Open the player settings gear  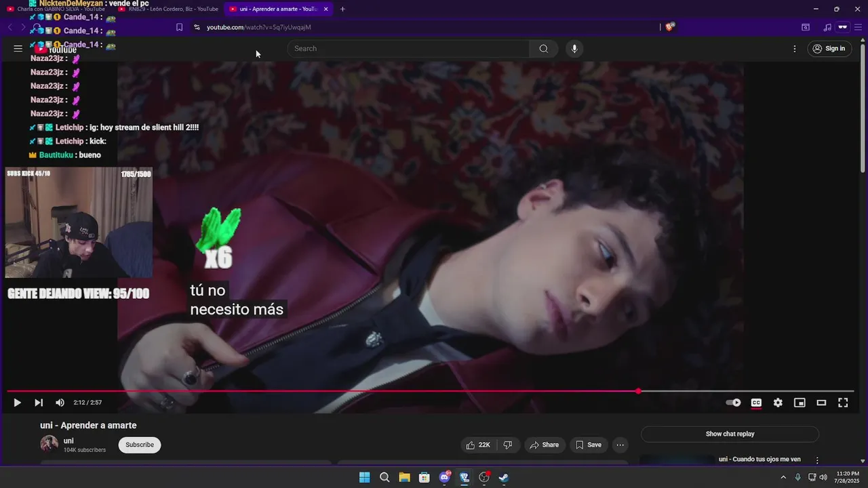coord(778,403)
